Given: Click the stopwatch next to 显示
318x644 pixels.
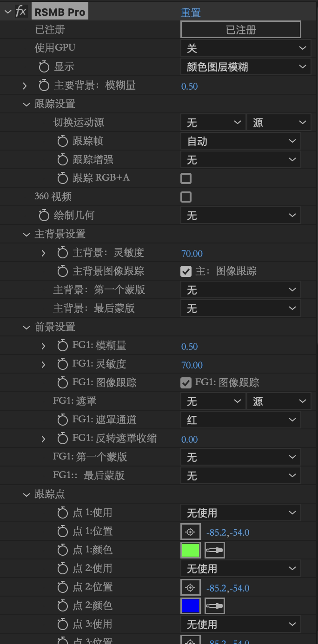Looking at the screenshot, I should [x=44, y=67].
